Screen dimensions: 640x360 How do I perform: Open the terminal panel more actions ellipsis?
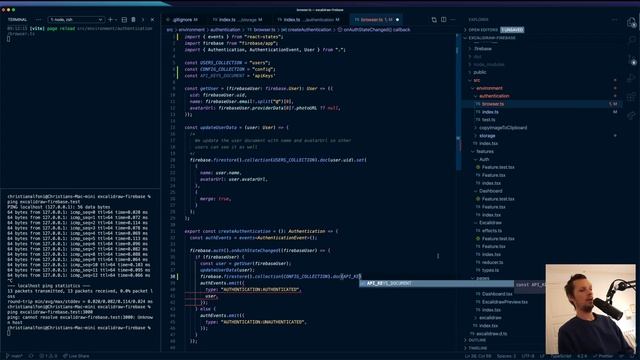coord(38,20)
